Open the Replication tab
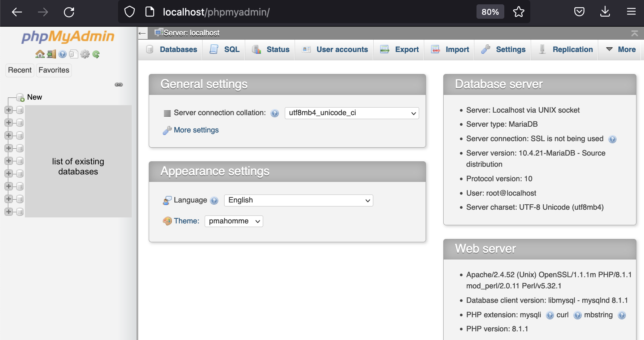Viewport: 644px width, 340px height. 565,49
